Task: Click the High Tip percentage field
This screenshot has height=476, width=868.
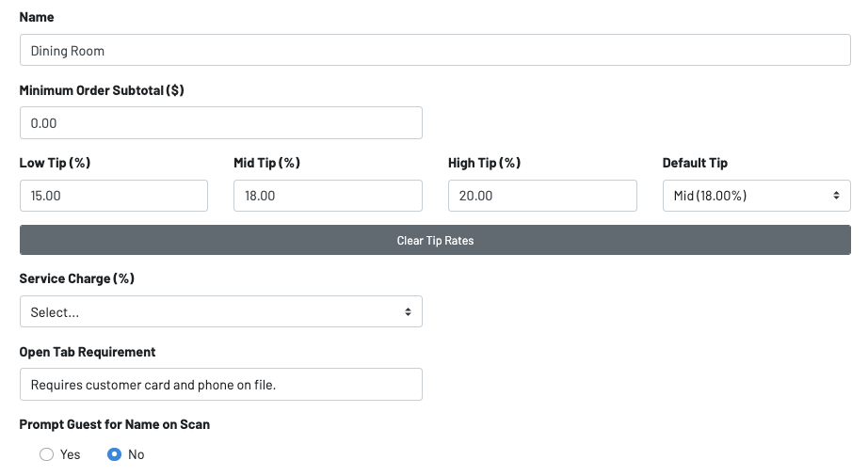Action: pos(542,196)
